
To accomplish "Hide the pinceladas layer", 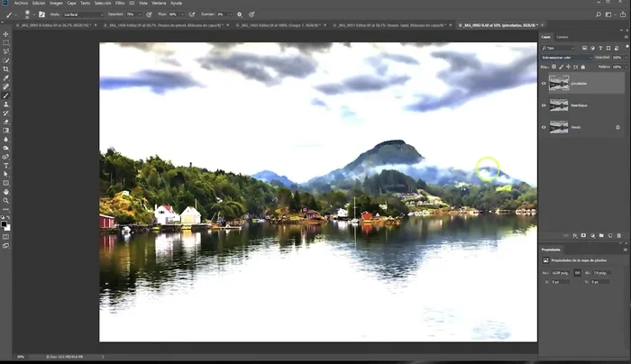I will [x=544, y=82].
